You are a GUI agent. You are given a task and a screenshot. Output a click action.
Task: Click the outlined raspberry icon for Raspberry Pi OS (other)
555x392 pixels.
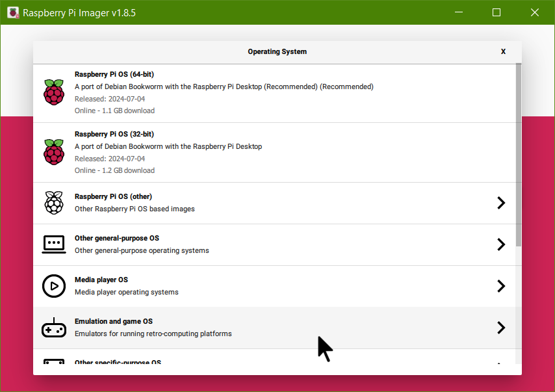coord(54,203)
